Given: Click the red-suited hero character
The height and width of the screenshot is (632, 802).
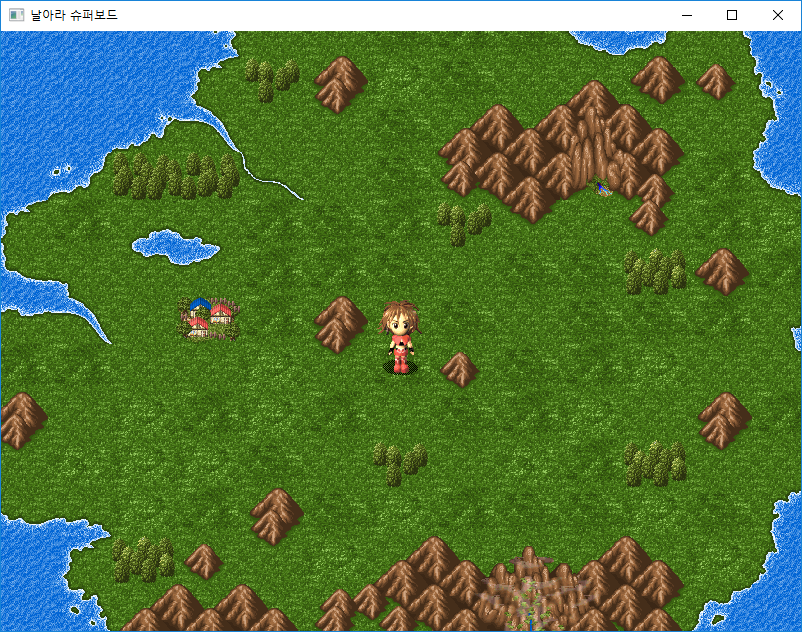Looking at the screenshot, I should point(400,337).
